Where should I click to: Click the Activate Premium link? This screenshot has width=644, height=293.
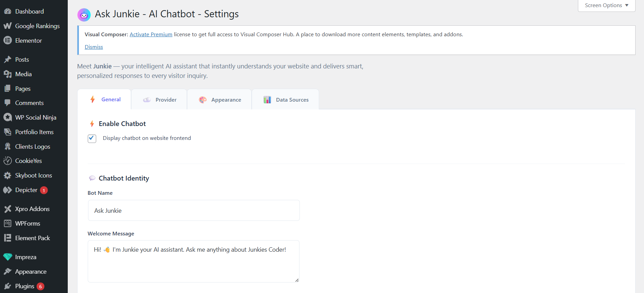click(151, 35)
